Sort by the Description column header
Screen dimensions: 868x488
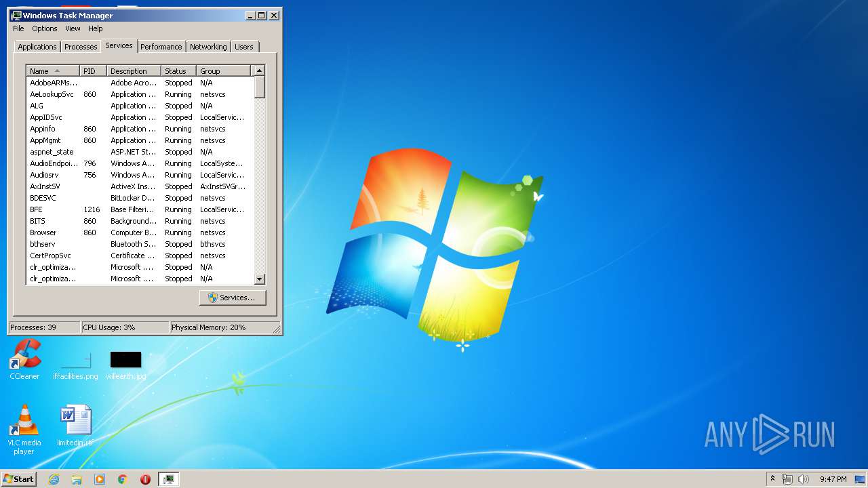[134, 71]
